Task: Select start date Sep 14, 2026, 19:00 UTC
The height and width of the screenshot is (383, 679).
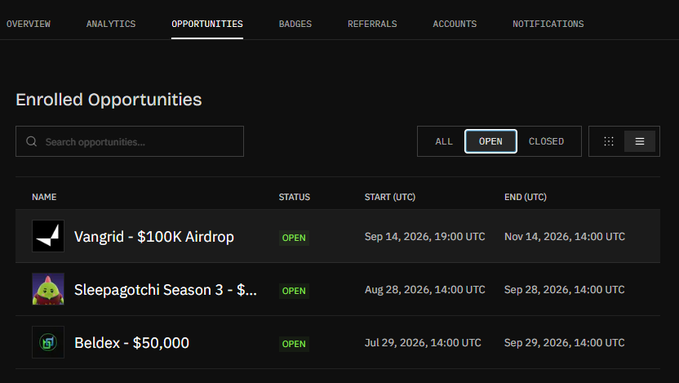Action: pyautogui.click(x=425, y=237)
